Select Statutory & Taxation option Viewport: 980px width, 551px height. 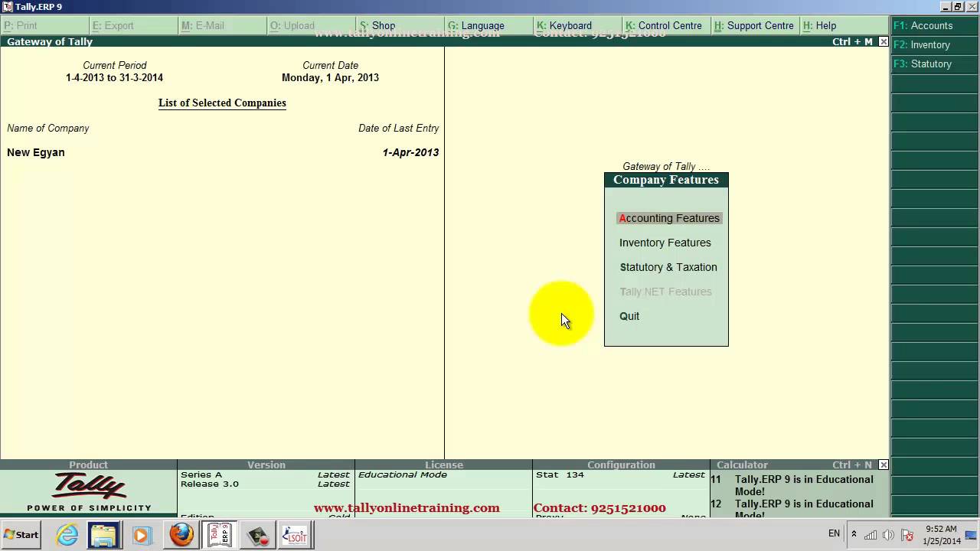coord(668,267)
